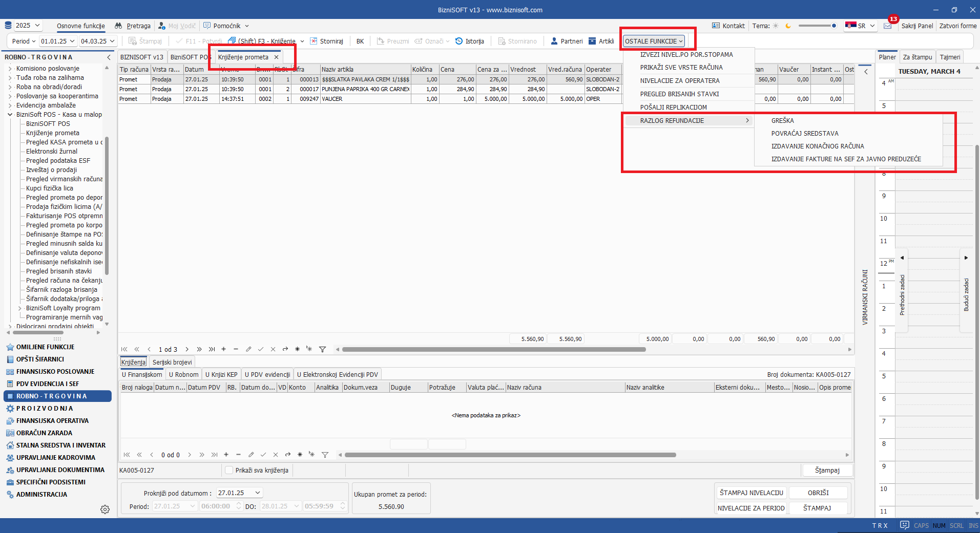Click the Artikli toolbar icon
This screenshot has width=980, height=533.
tap(592, 41)
